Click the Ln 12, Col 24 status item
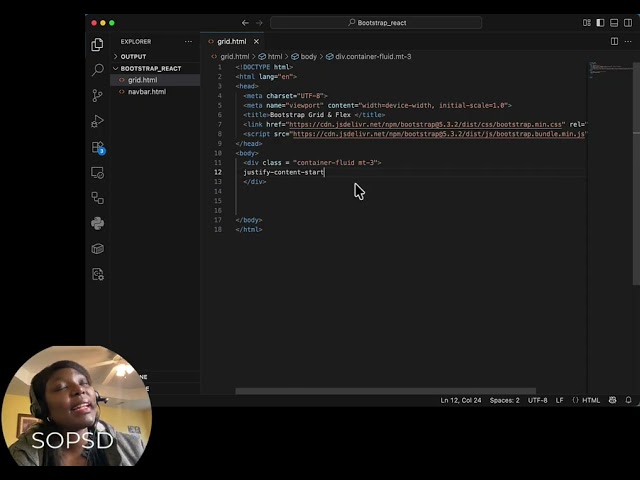This screenshot has width=640, height=480. click(461, 400)
